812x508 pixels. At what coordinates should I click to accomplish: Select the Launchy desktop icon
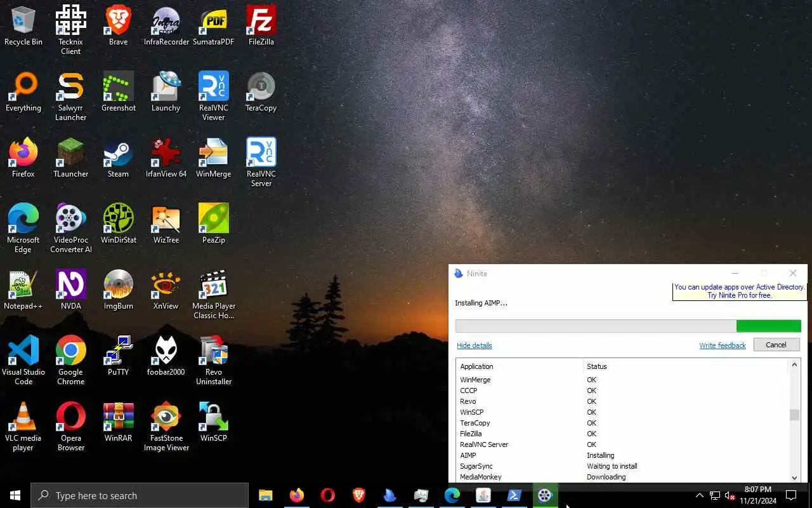point(166,93)
